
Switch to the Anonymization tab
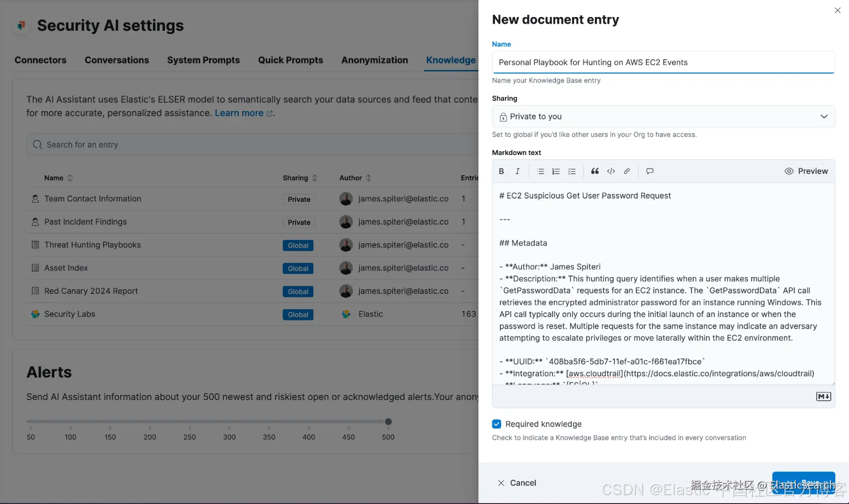point(374,60)
